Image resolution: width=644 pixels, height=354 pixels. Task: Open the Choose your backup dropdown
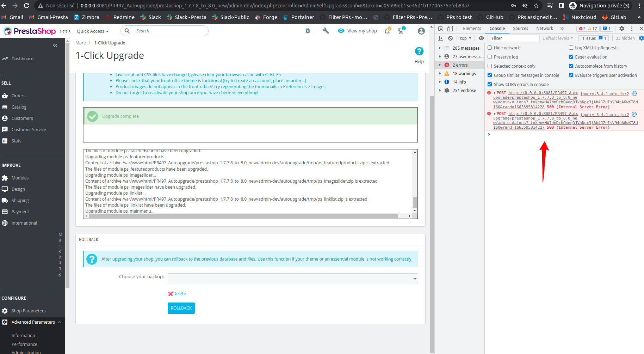(x=292, y=279)
